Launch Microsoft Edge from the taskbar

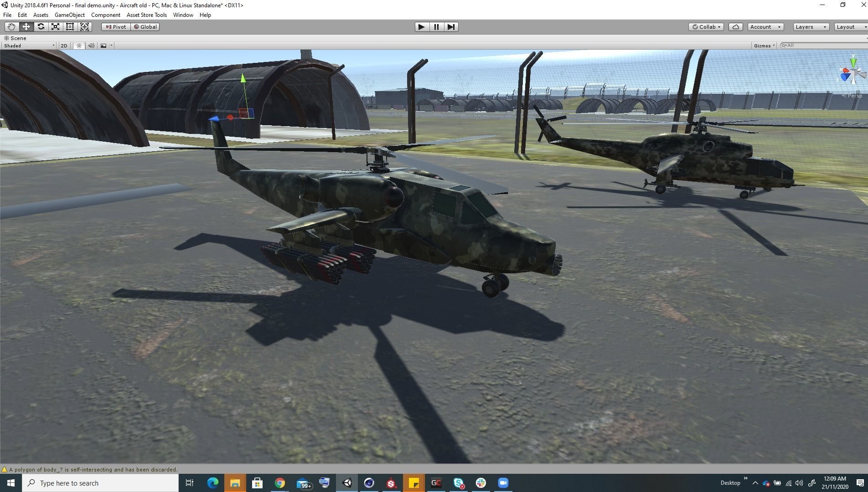[x=213, y=483]
